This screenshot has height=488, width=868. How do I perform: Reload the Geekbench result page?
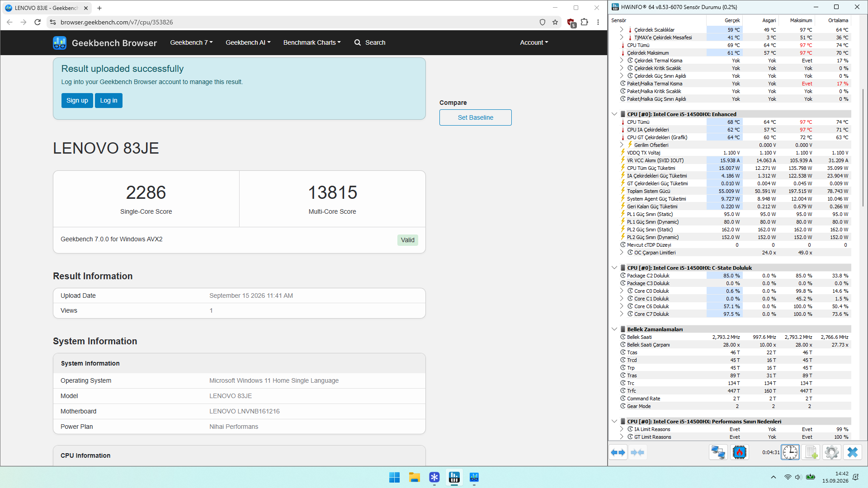[38, 22]
